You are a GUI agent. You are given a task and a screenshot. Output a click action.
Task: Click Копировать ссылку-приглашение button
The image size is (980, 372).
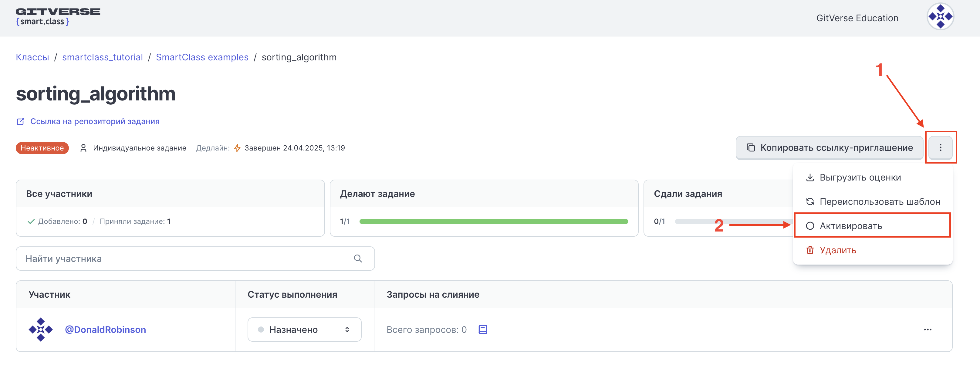coord(829,147)
